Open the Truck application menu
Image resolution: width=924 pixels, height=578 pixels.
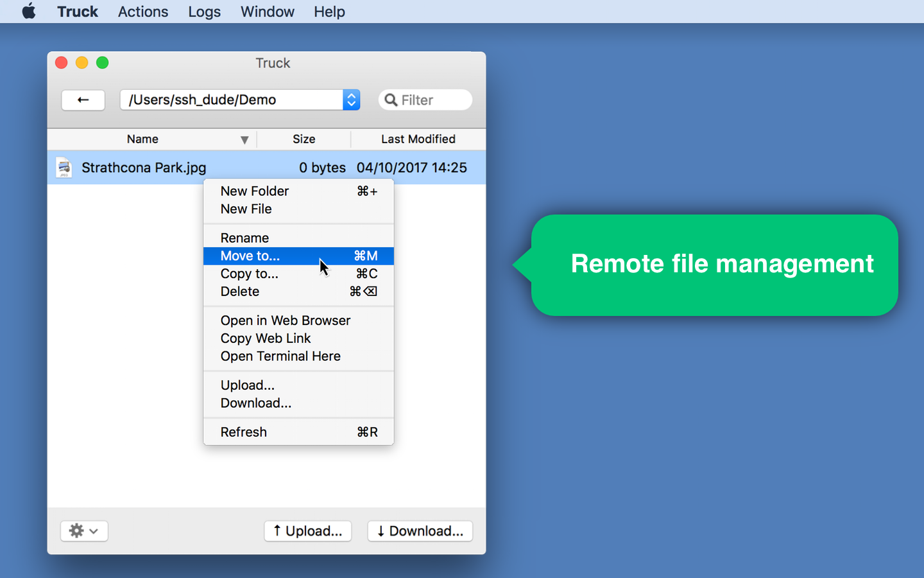pos(78,12)
